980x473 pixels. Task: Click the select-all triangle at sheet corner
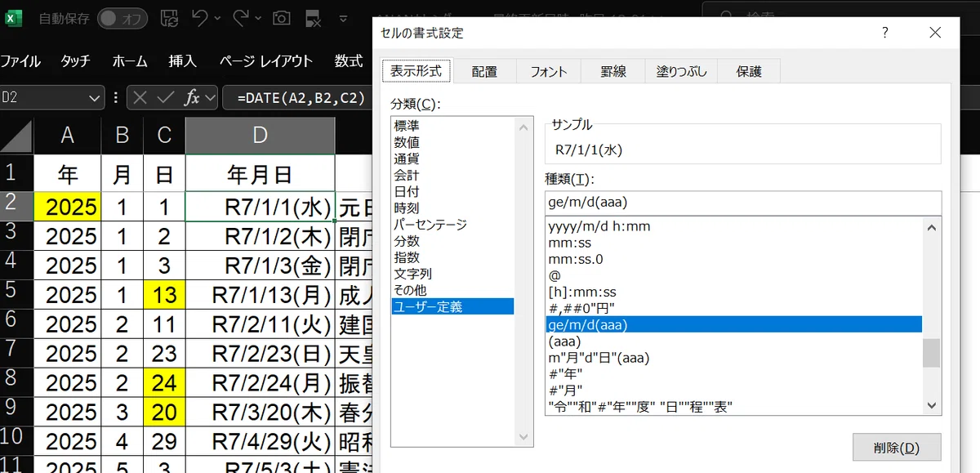pyautogui.click(x=16, y=136)
